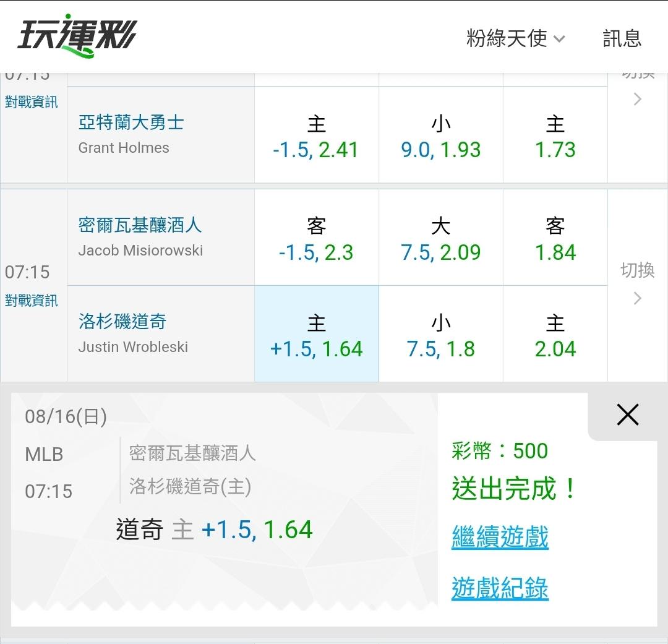
Task: Click 密爾瓦基釀酒人 on bet slip
Action: 192,453
